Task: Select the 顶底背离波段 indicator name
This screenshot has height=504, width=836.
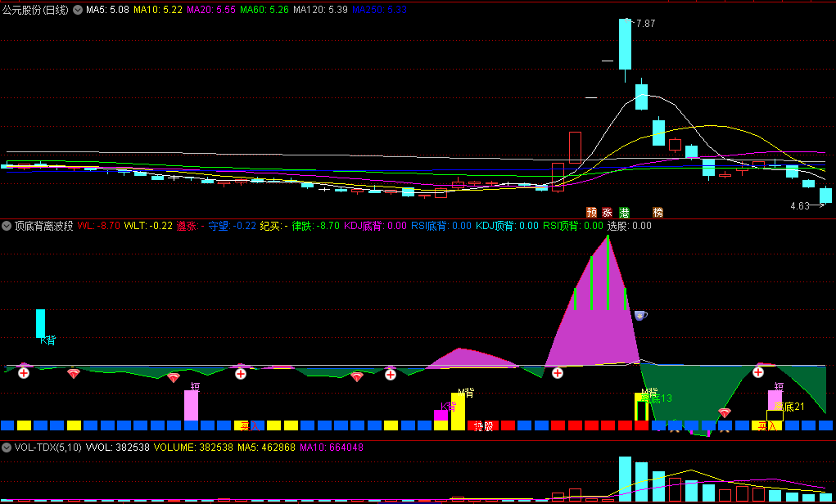Action: 43,226
